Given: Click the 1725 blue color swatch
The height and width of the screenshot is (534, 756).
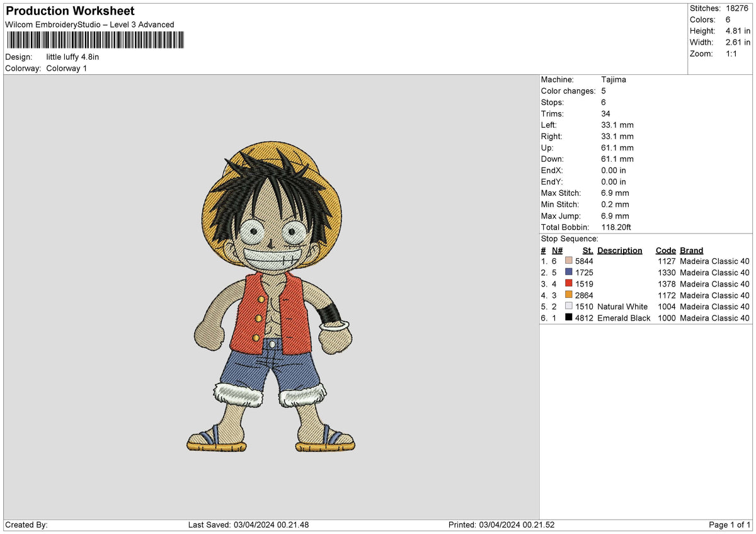Looking at the screenshot, I should 569,273.
